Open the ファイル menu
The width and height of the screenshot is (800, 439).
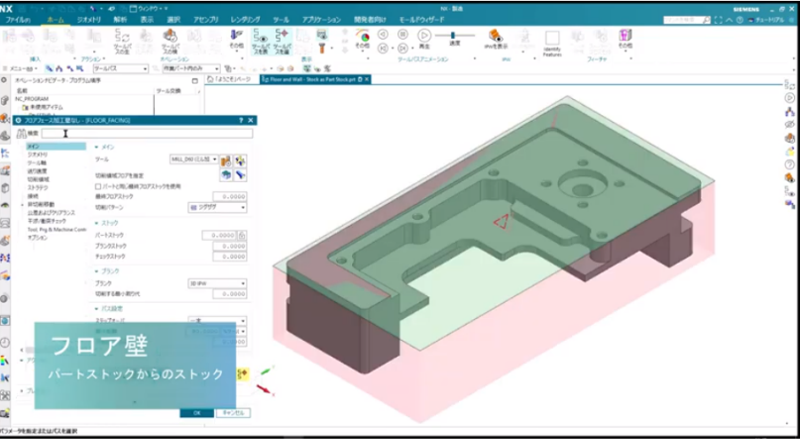click(x=18, y=20)
